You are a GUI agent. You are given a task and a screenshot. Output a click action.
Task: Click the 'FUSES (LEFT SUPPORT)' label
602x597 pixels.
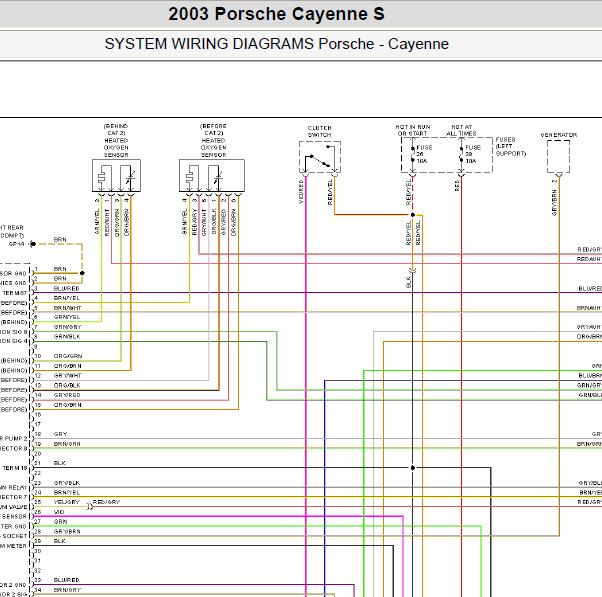[511, 147]
